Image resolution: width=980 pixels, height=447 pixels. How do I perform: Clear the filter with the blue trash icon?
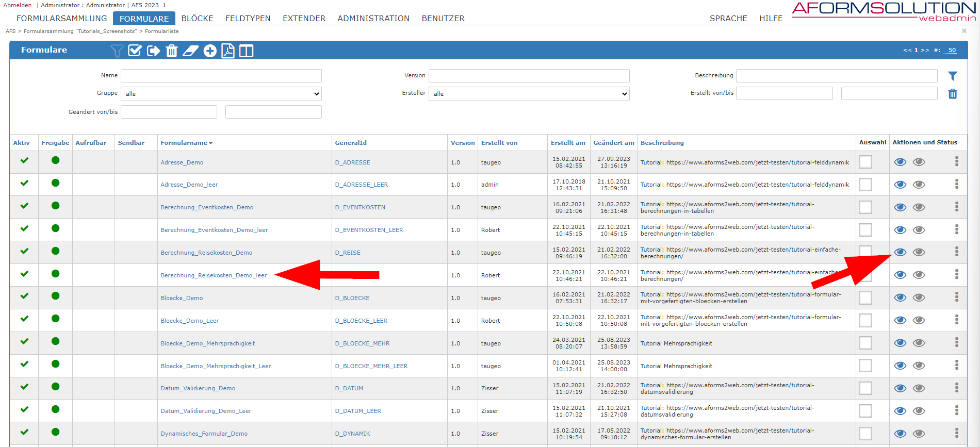pyautogui.click(x=952, y=94)
